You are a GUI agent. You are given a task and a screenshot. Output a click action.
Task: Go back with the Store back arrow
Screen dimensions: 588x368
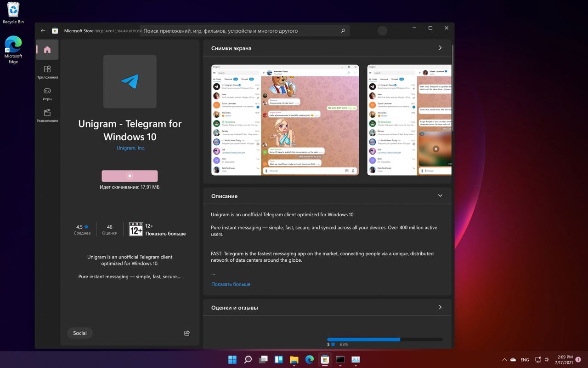click(43, 31)
